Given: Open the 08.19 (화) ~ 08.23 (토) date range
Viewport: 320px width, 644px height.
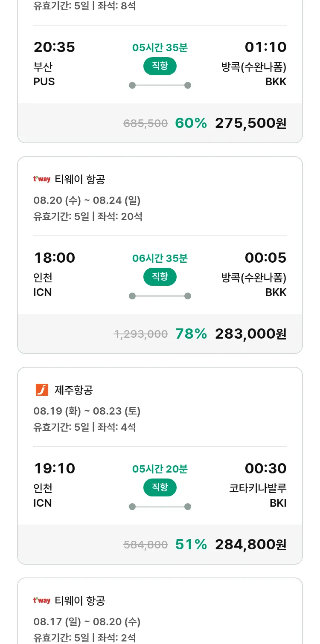Looking at the screenshot, I should (87, 411).
